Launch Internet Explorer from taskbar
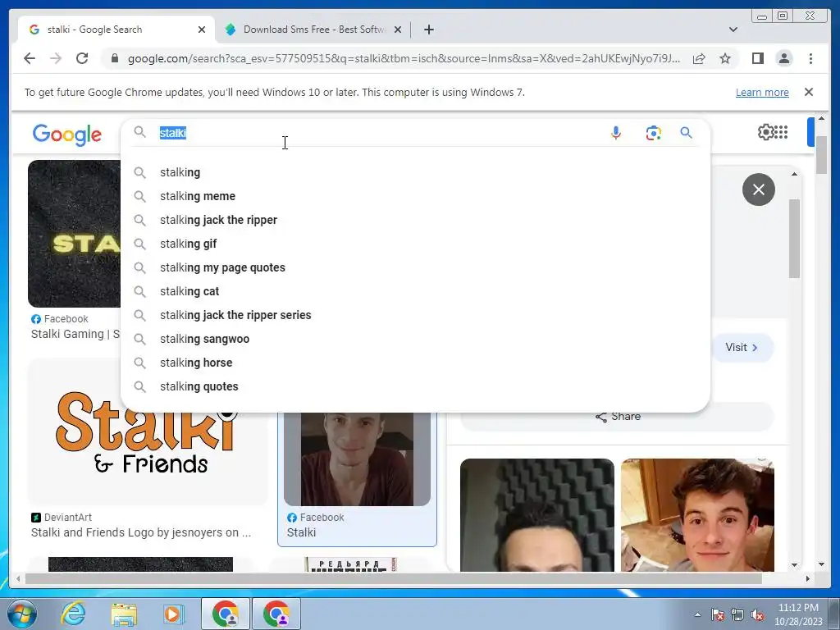Image resolution: width=840 pixels, height=630 pixels. (73, 614)
